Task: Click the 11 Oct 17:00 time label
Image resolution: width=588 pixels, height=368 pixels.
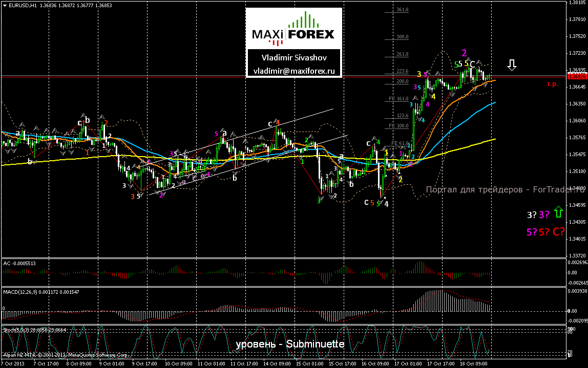Action: [x=244, y=363]
